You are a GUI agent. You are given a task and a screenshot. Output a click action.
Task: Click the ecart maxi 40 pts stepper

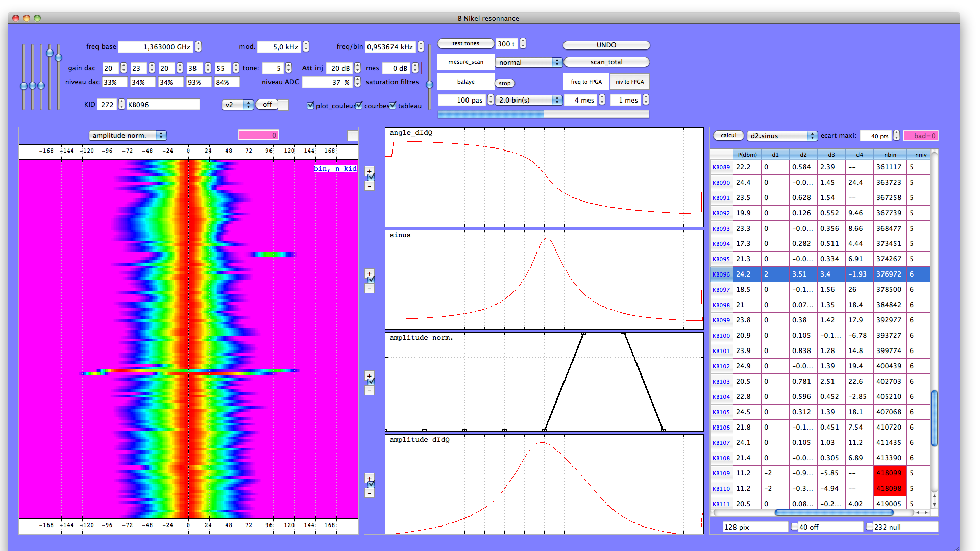coord(896,136)
